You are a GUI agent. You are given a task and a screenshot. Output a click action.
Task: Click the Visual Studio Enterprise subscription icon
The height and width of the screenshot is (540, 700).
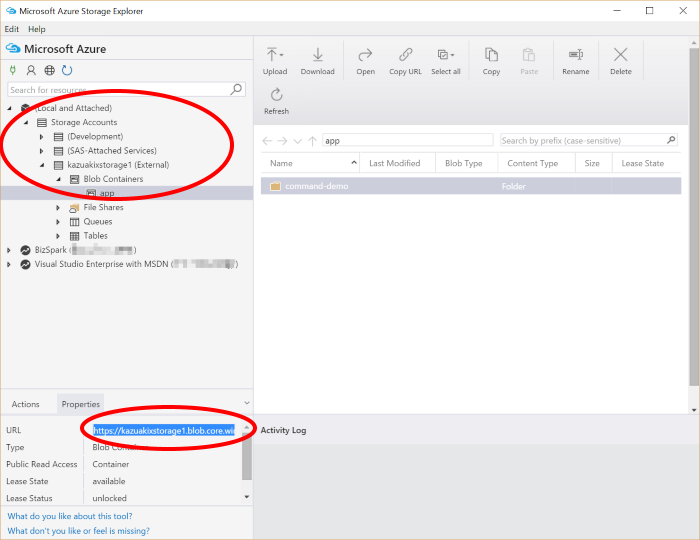pyautogui.click(x=25, y=264)
